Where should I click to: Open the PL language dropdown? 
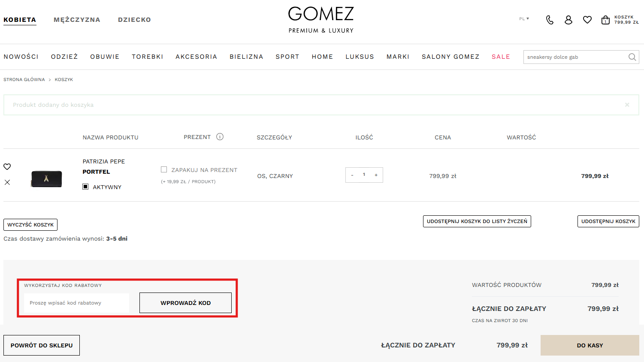[x=523, y=19]
